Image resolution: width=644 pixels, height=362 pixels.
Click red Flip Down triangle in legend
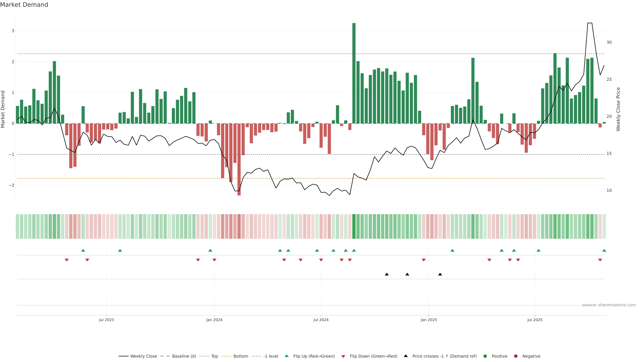343,356
